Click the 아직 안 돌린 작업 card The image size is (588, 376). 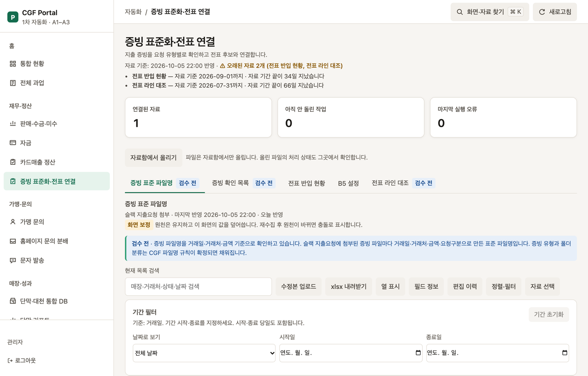351,117
